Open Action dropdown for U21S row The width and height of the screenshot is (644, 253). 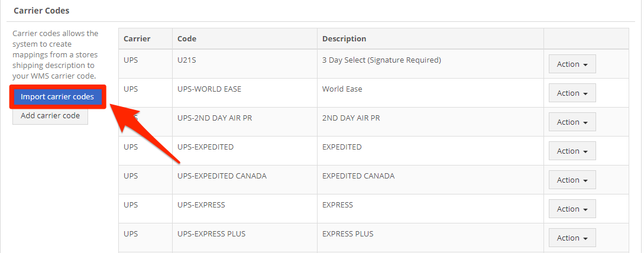[572, 64]
